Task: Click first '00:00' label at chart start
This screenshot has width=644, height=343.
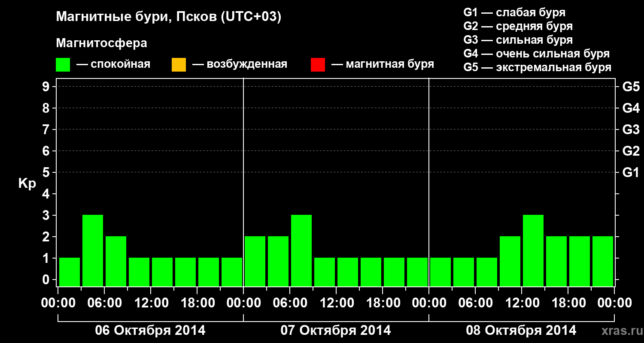Action: point(58,303)
